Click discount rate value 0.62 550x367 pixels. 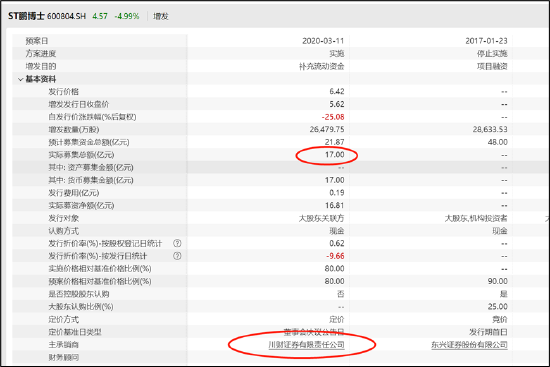pos(337,243)
